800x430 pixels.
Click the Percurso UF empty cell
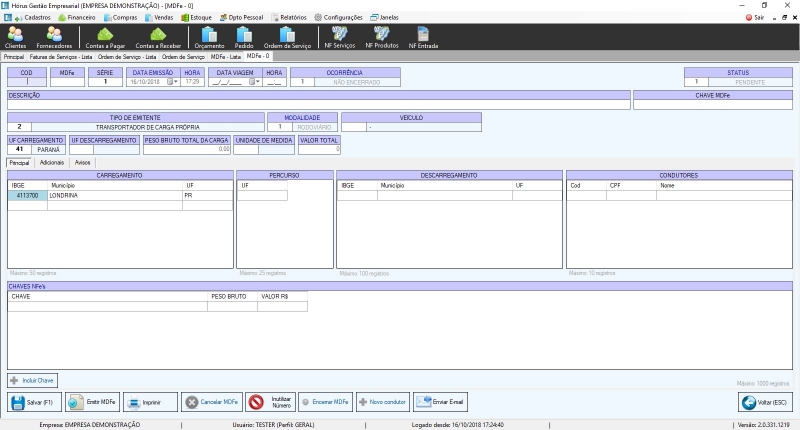click(262, 195)
